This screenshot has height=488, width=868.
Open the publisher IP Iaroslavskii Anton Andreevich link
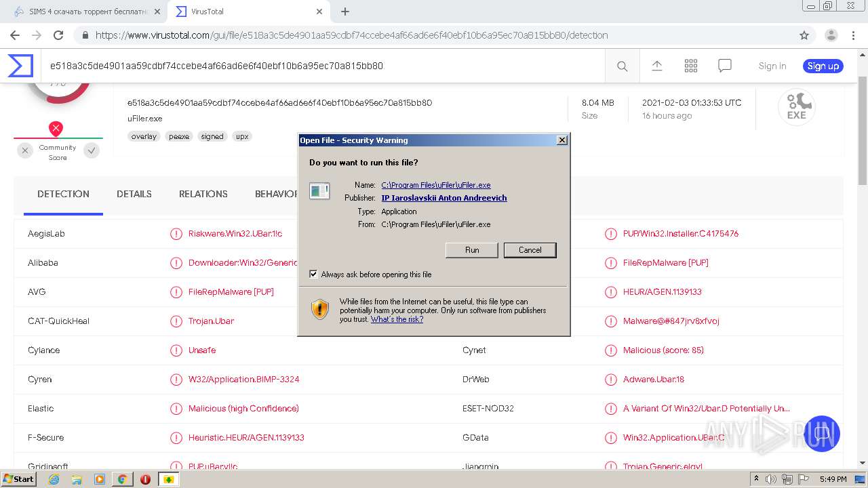(x=444, y=198)
